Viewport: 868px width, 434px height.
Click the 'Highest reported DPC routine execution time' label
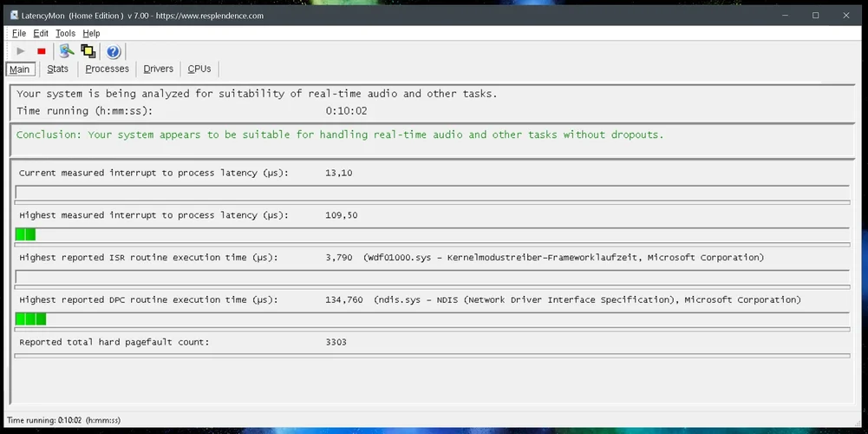click(148, 299)
